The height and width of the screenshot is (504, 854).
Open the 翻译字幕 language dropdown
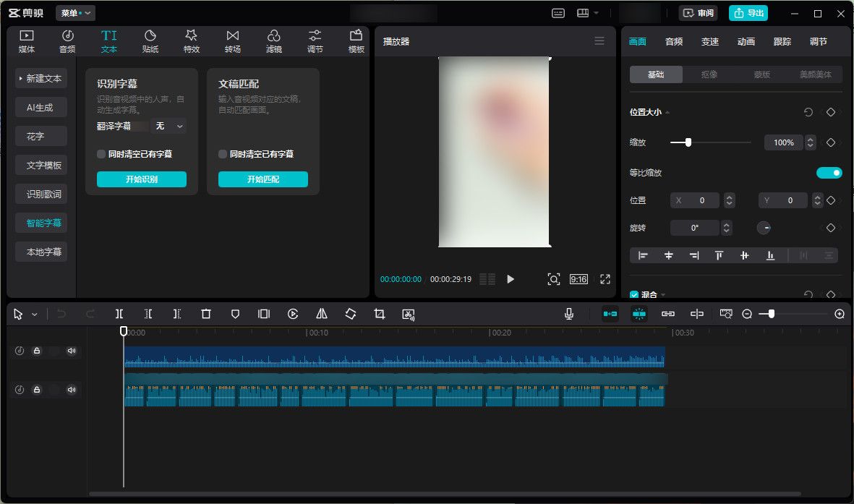click(x=168, y=126)
